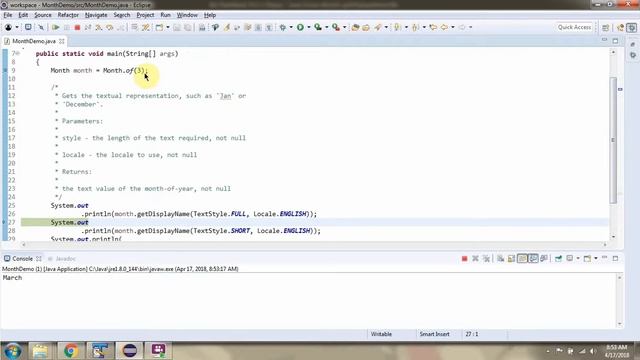Click the Quick Access search field
Image resolution: width=640 pixels, height=360 pixels.
click(574, 27)
